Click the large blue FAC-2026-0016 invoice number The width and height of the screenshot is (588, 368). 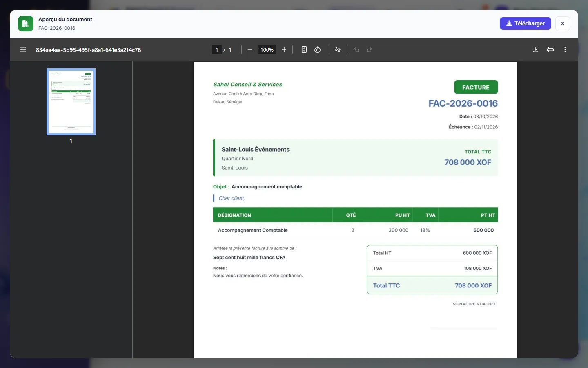[x=463, y=103]
